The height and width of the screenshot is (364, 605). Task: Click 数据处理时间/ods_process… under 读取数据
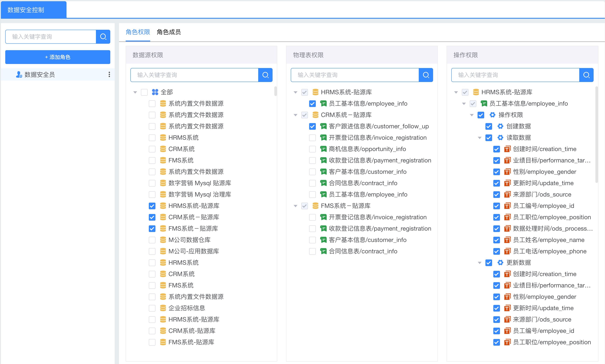pos(553,229)
